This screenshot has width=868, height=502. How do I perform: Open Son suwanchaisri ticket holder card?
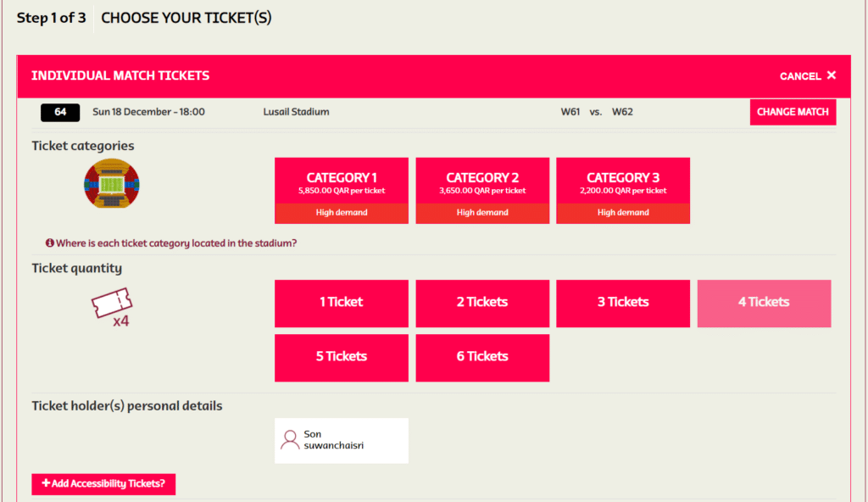coord(342,440)
